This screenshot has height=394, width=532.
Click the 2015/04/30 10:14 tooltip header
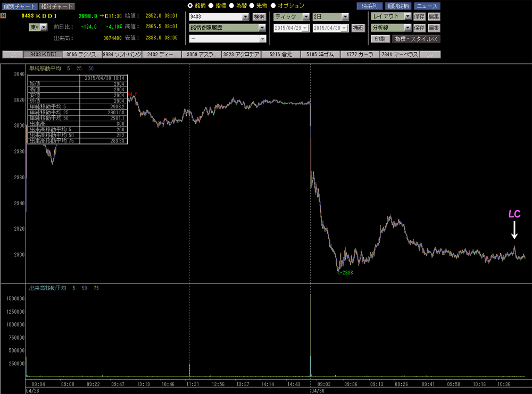click(x=104, y=78)
